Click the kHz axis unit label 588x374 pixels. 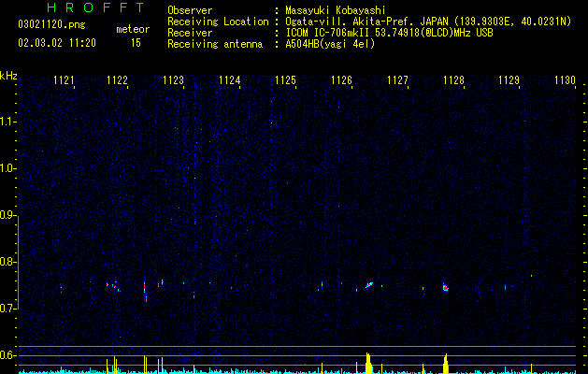tap(8, 76)
